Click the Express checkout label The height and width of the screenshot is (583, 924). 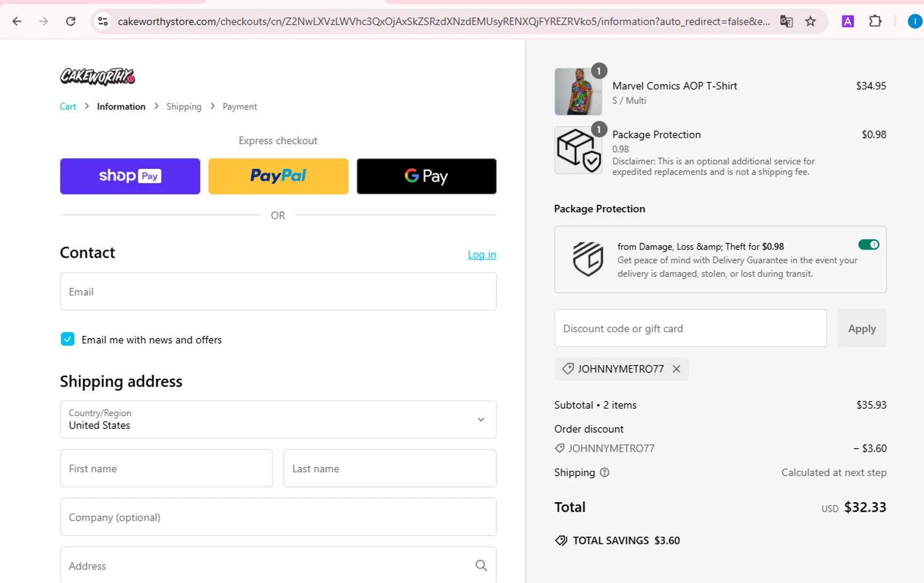point(278,141)
